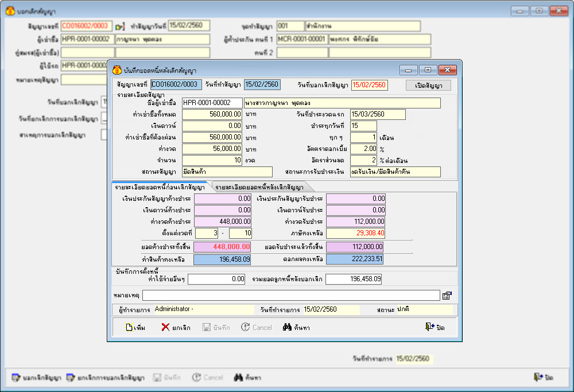Click the รวมยอดลูกหนี้หลังบอกเลิก field

coord(354,279)
